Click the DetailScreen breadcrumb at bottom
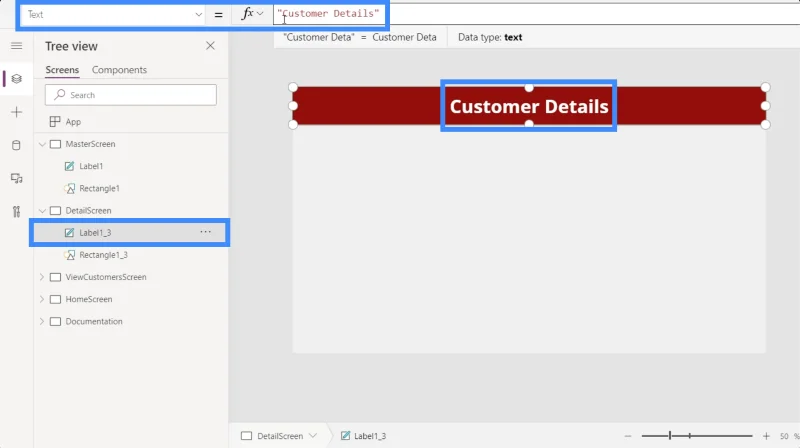Viewport: 800px width, 448px height. click(x=280, y=436)
